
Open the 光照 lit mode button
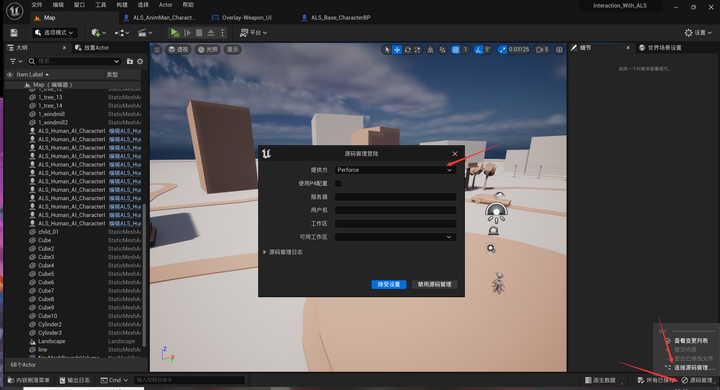coord(208,49)
